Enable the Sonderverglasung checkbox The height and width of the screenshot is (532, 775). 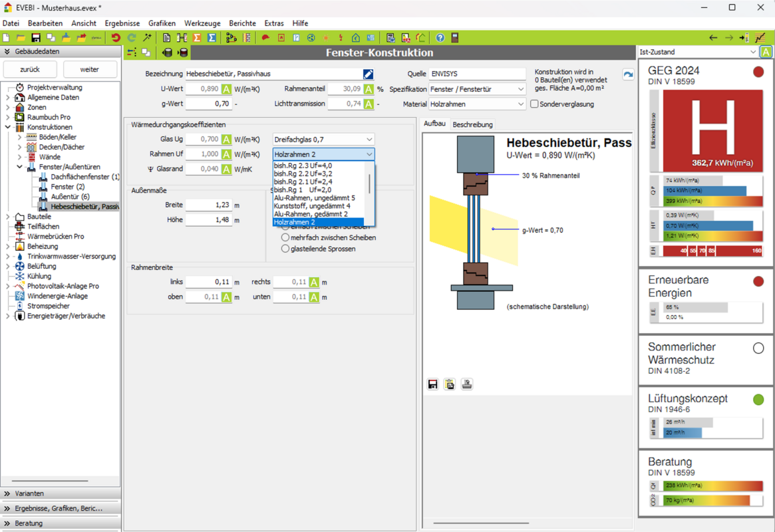tap(534, 104)
